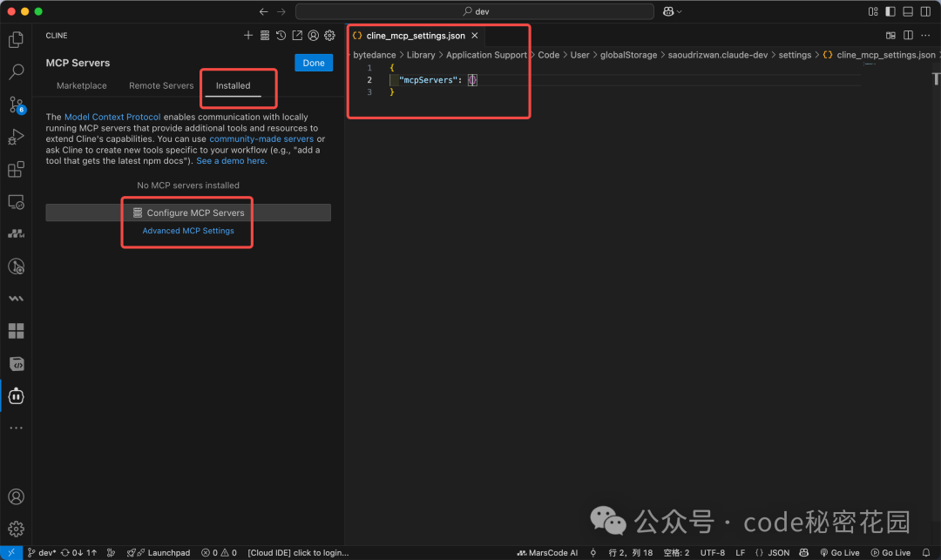Open Cline chat in a new editor

296,35
